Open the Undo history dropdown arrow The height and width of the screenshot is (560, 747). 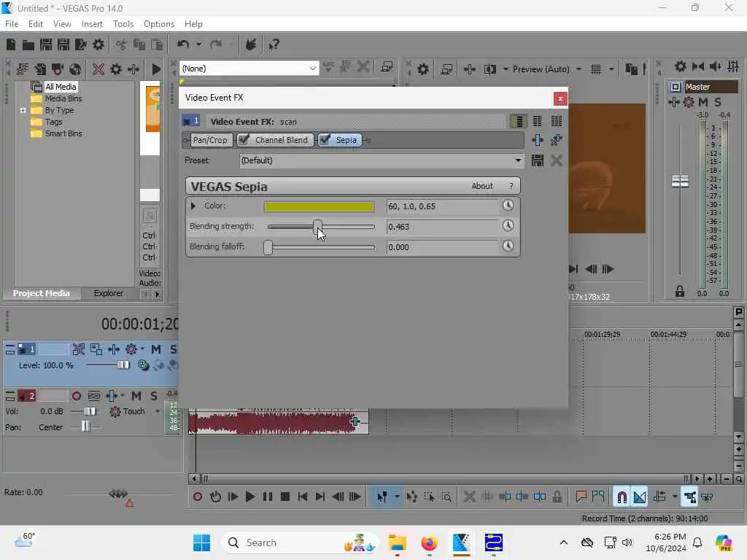(x=198, y=44)
